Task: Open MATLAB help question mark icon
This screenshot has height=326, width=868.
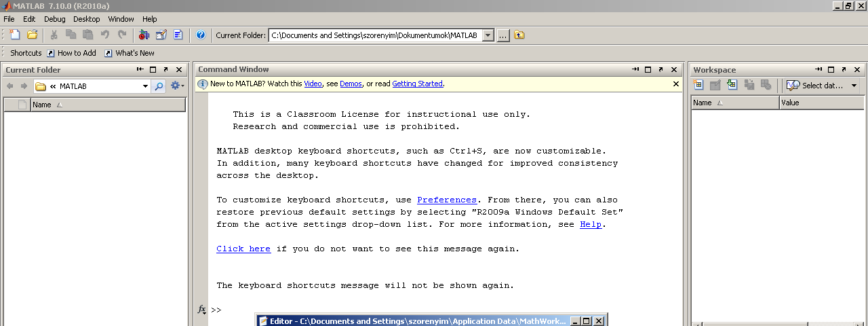Action: point(201,35)
